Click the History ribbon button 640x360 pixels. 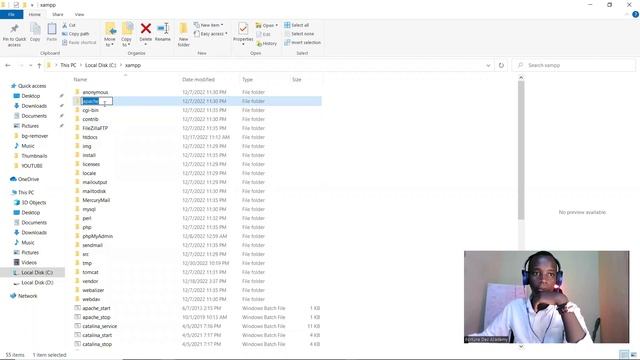click(266, 43)
